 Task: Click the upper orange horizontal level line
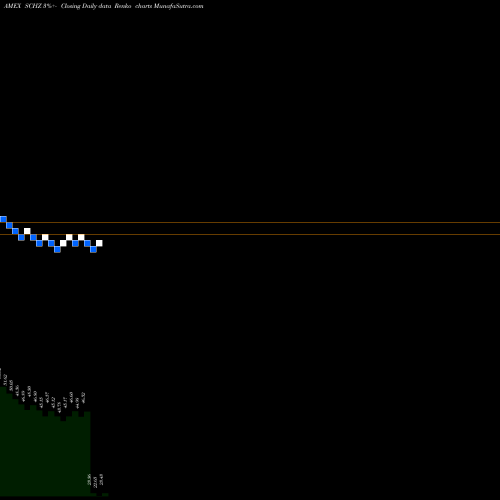coord(250,222)
